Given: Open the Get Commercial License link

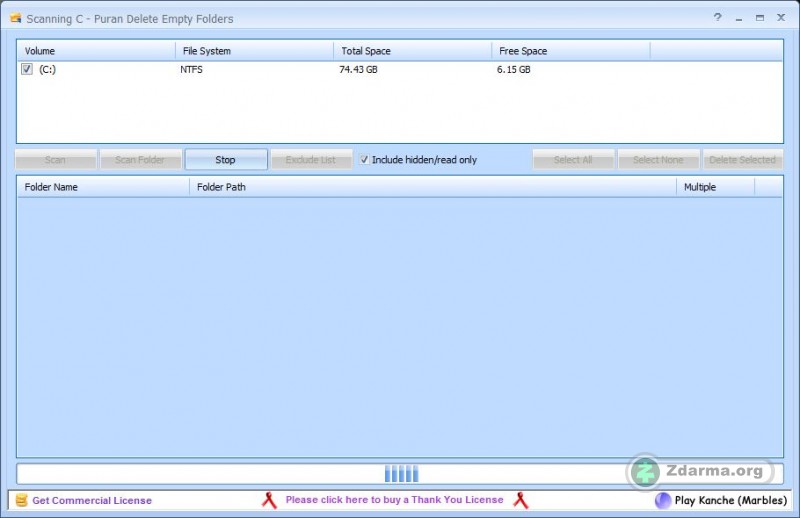Looking at the screenshot, I should pyautogui.click(x=92, y=501).
